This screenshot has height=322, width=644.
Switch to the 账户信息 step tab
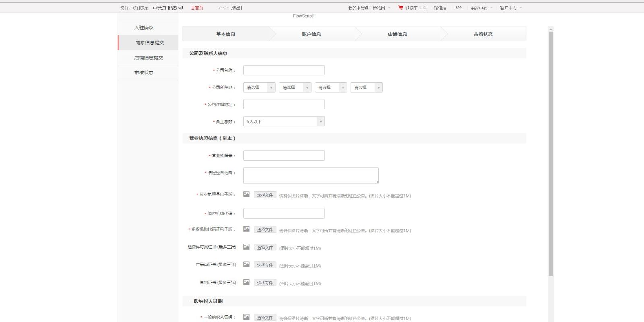[x=311, y=34]
